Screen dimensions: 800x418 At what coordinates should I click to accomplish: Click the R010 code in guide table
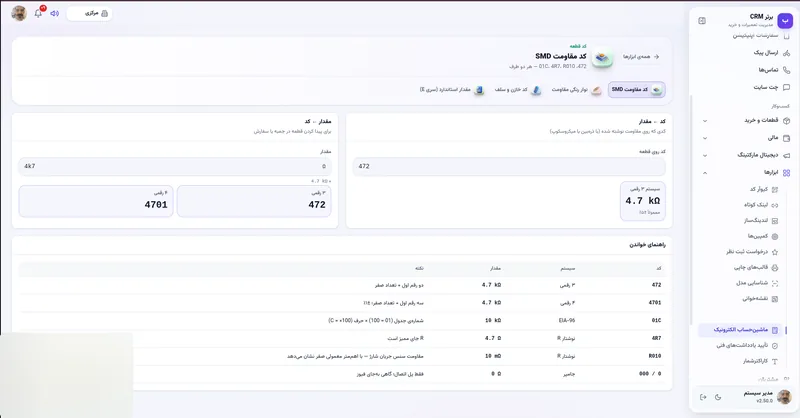(655, 356)
